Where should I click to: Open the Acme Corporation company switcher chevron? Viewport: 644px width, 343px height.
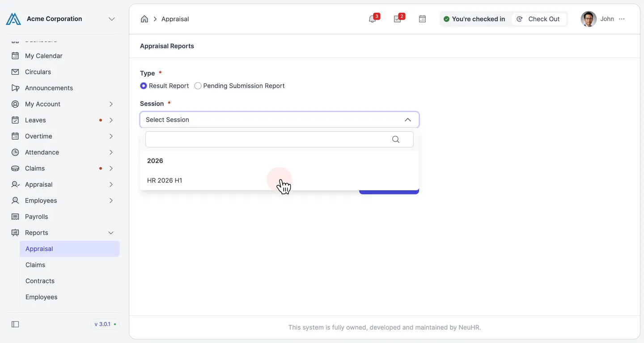click(x=112, y=19)
